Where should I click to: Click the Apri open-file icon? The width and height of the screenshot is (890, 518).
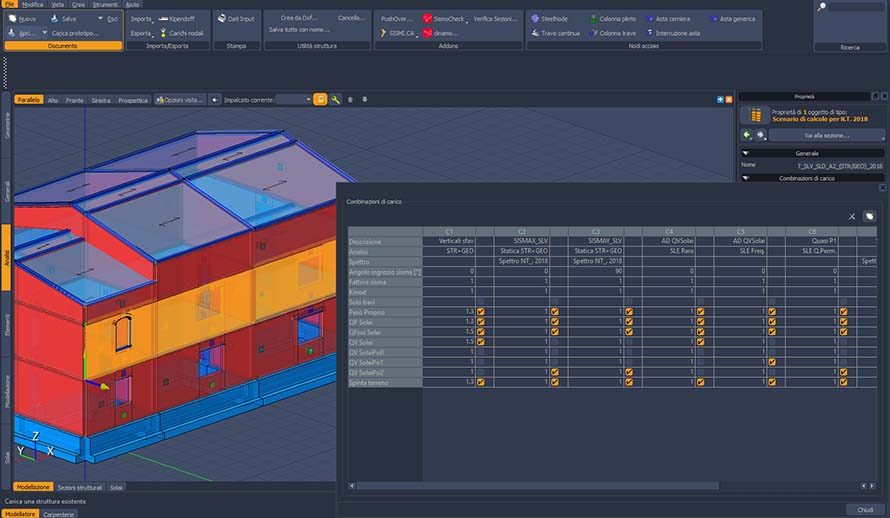pos(11,33)
